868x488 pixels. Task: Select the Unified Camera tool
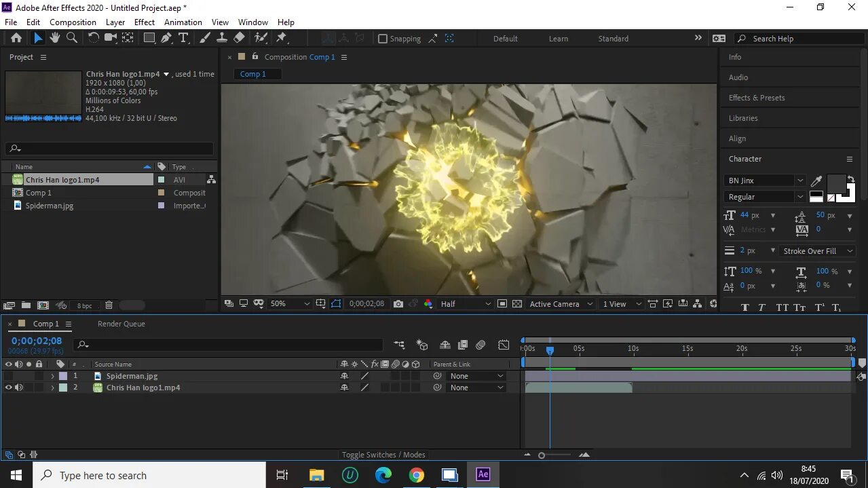(x=111, y=38)
